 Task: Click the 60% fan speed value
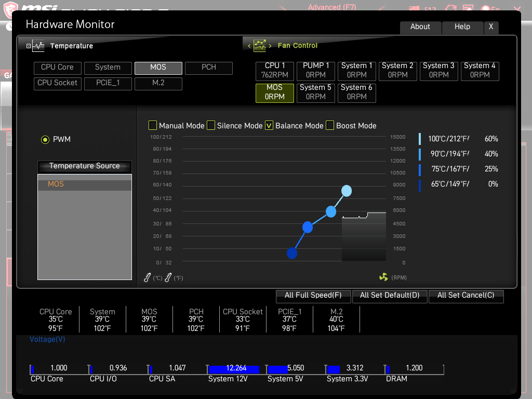pos(491,139)
